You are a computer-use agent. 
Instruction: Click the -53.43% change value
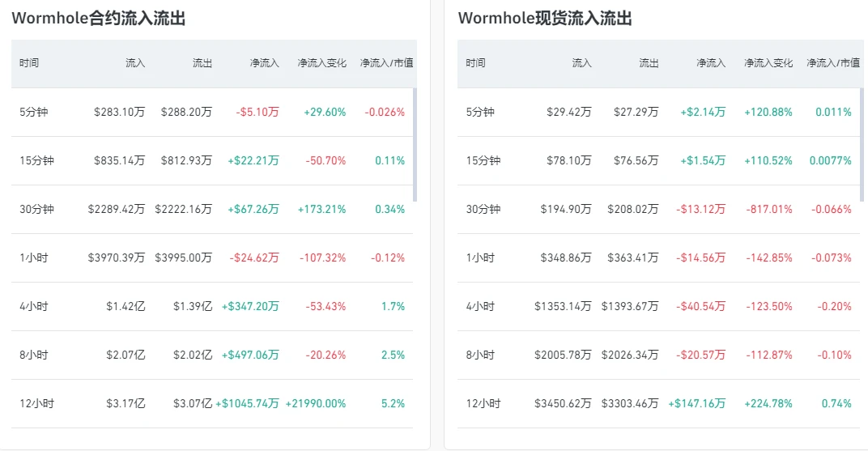(x=326, y=307)
